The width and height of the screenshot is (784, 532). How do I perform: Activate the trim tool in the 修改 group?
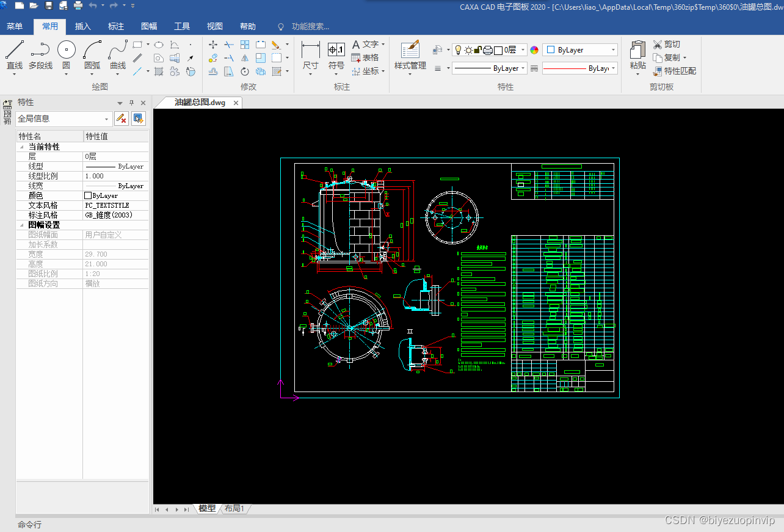(x=228, y=45)
